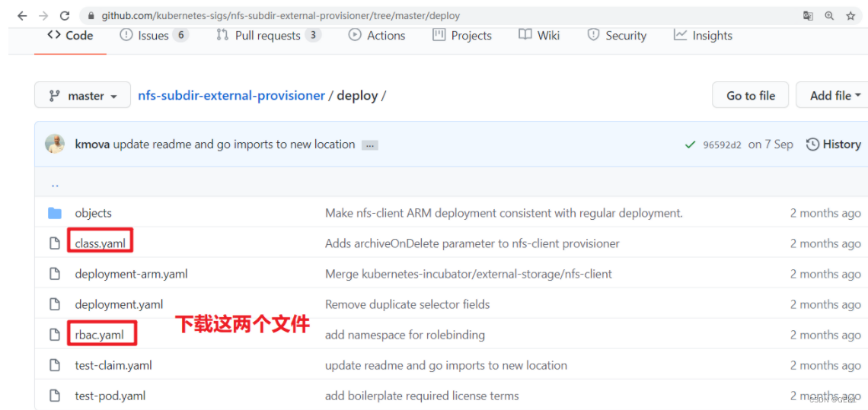
Task: Open test-claim.yaml commit 'update readme and go imports'
Action: [446, 365]
